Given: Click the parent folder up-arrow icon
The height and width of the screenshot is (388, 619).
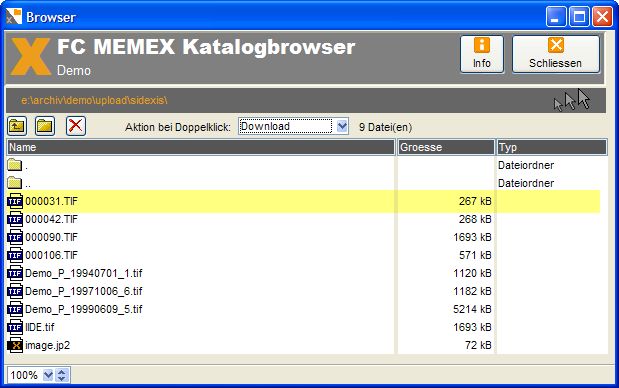Looking at the screenshot, I should [x=17, y=126].
